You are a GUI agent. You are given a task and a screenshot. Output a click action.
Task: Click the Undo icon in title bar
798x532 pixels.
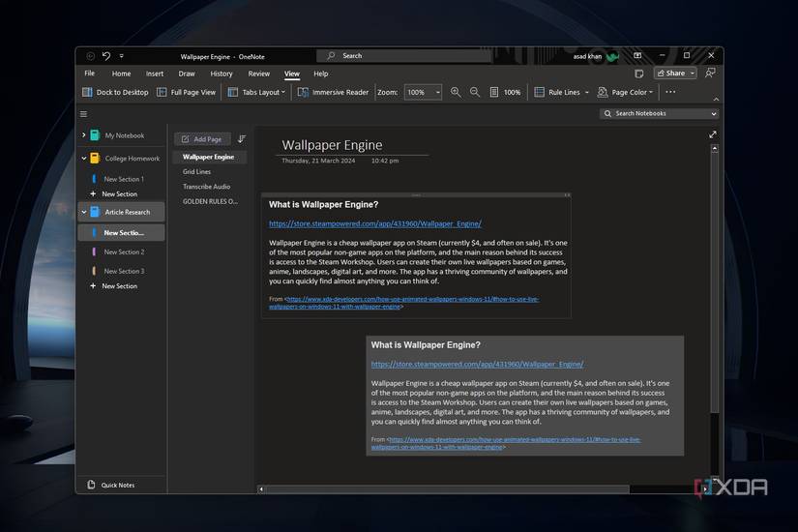[105, 56]
